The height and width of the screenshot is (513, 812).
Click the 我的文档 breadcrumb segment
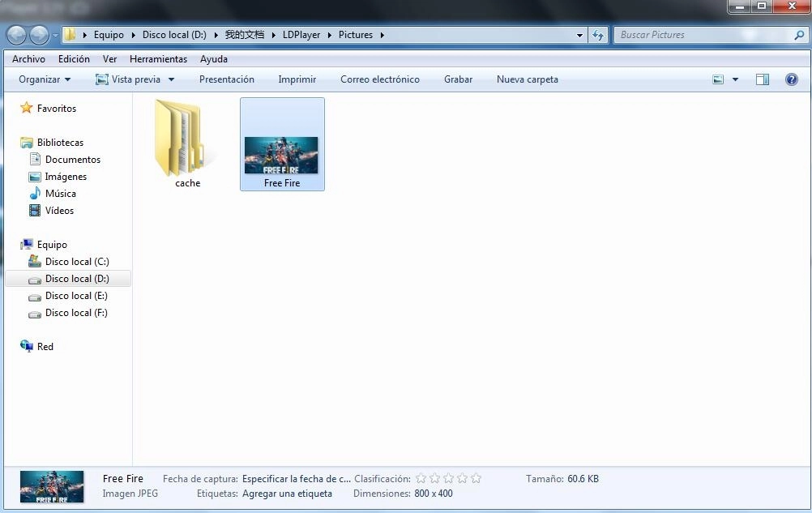245,35
